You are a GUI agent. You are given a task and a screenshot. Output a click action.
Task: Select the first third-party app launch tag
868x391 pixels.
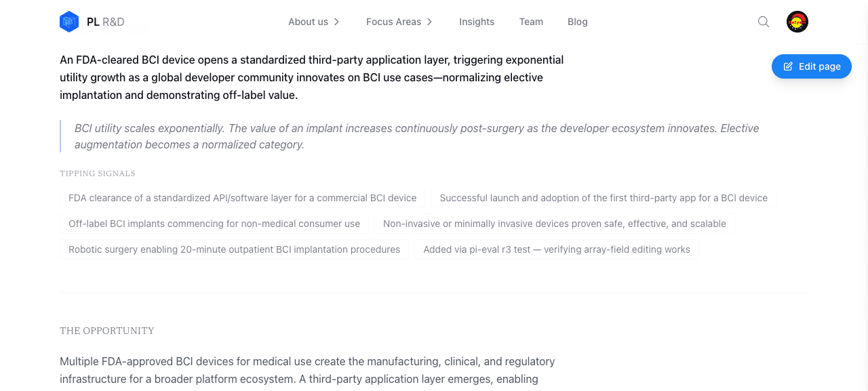coord(604,198)
